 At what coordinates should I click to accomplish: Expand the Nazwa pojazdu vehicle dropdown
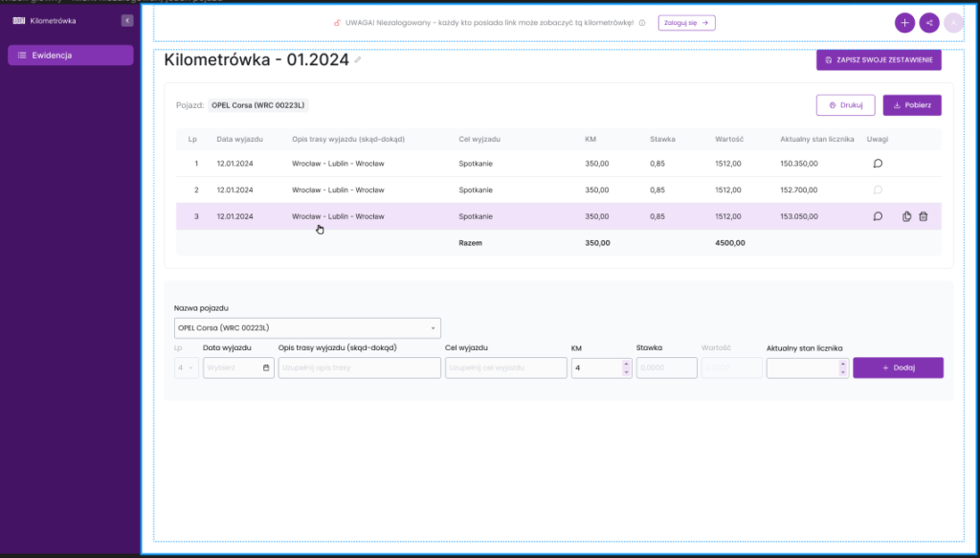click(x=307, y=328)
